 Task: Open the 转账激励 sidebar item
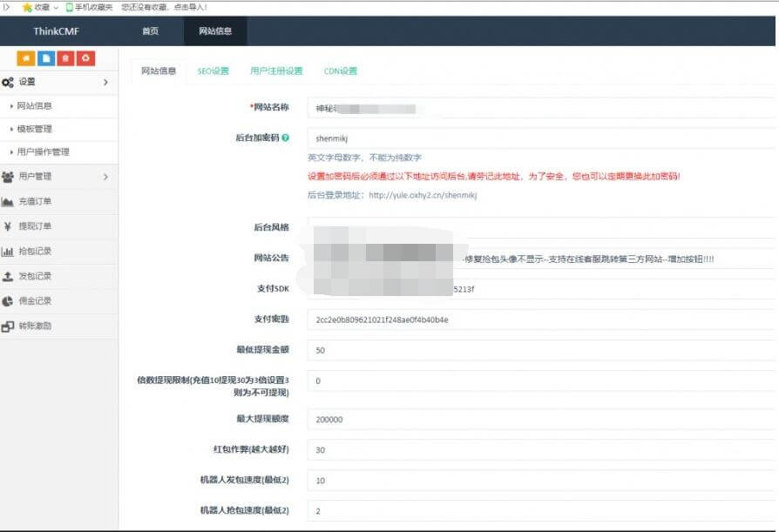coord(58,326)
